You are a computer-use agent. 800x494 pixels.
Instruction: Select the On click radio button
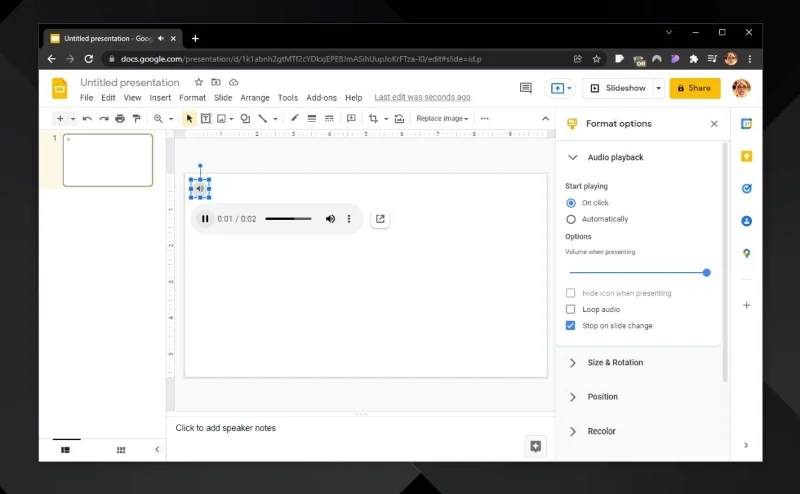click(571, 203)
